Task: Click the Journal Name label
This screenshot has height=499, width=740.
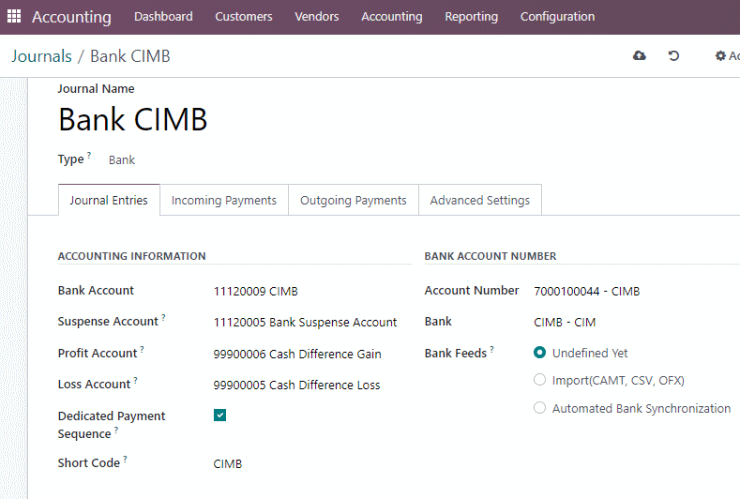Action: 96,89
